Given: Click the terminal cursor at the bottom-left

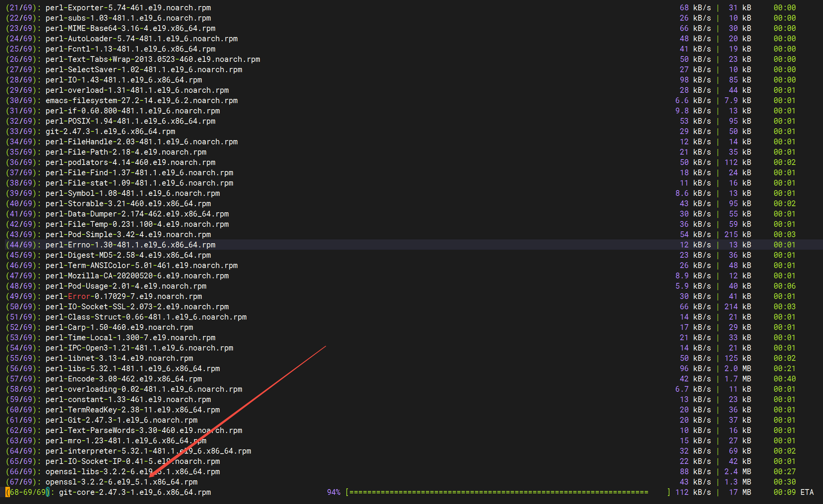Looking at the screenshot, I should [8, 492].
